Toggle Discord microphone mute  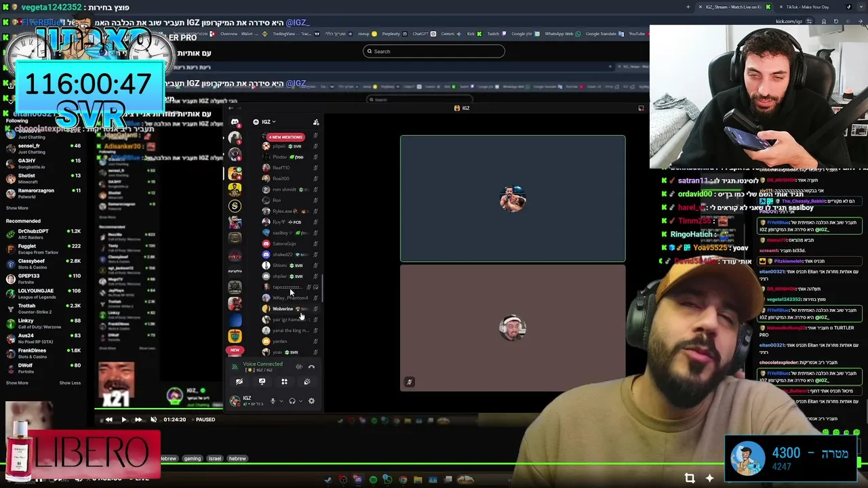click(273, 401)
